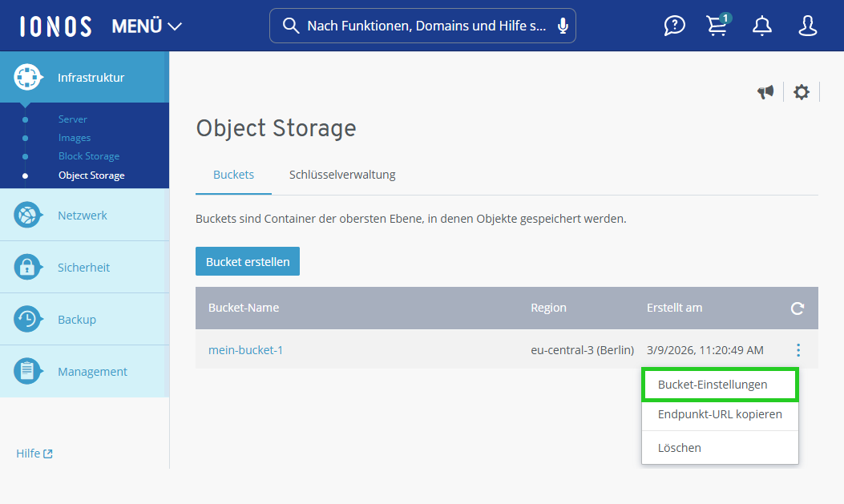
Task: Select Endpunkt-URL kopieren in the menu
Action: coord(719,414)
